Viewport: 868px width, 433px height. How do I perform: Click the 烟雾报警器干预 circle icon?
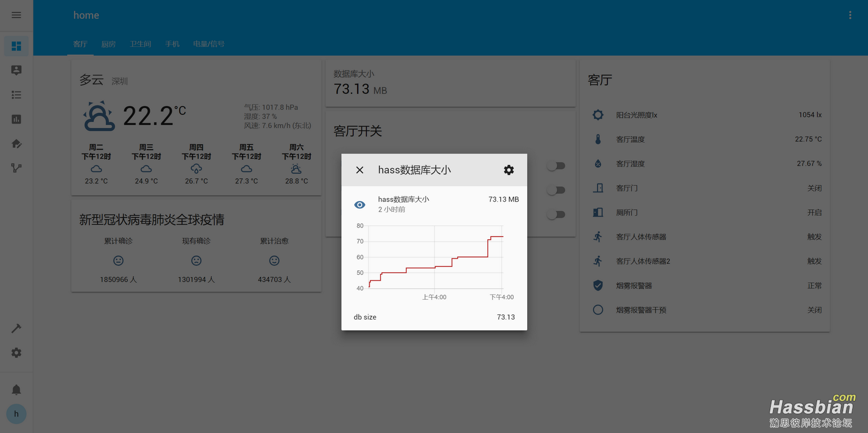point(598,310)
